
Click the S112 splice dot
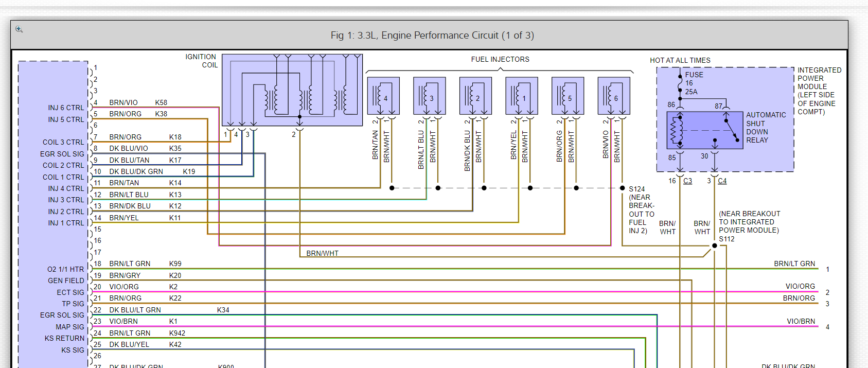[x=714, y=246]
